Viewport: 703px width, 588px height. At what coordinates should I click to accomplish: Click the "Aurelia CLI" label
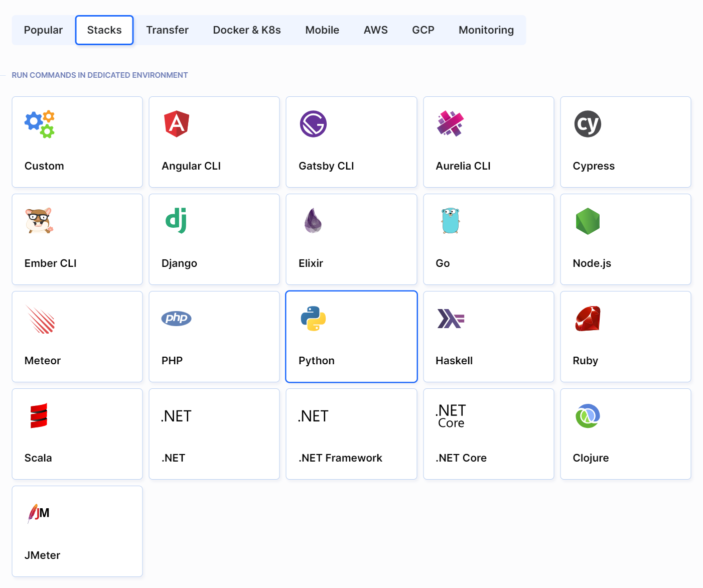tap(463, 166)
